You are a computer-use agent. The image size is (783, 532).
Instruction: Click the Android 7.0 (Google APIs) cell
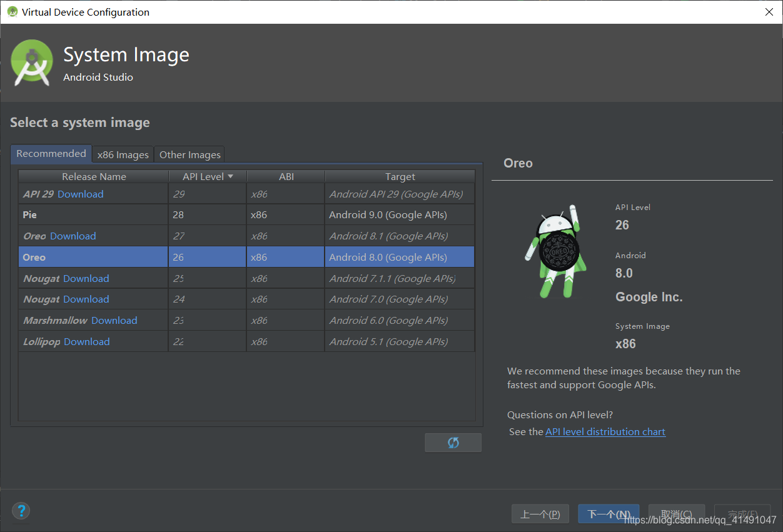point(400,299)
